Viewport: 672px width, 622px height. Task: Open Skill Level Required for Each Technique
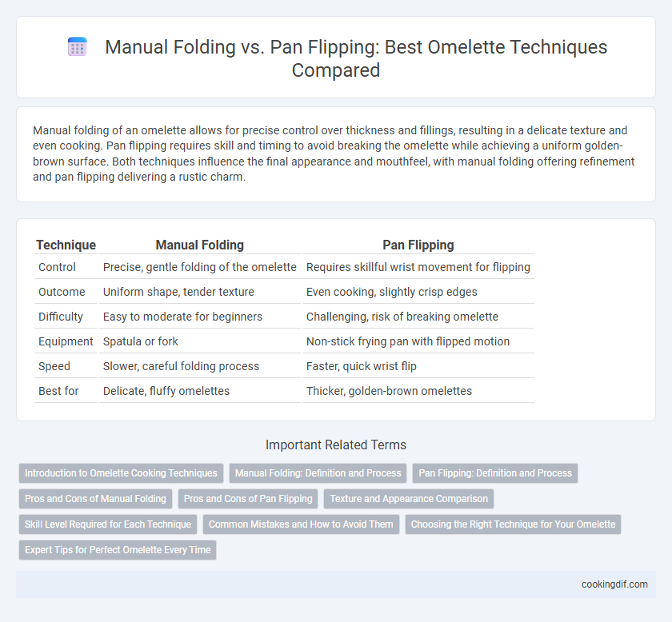(108, 524)
